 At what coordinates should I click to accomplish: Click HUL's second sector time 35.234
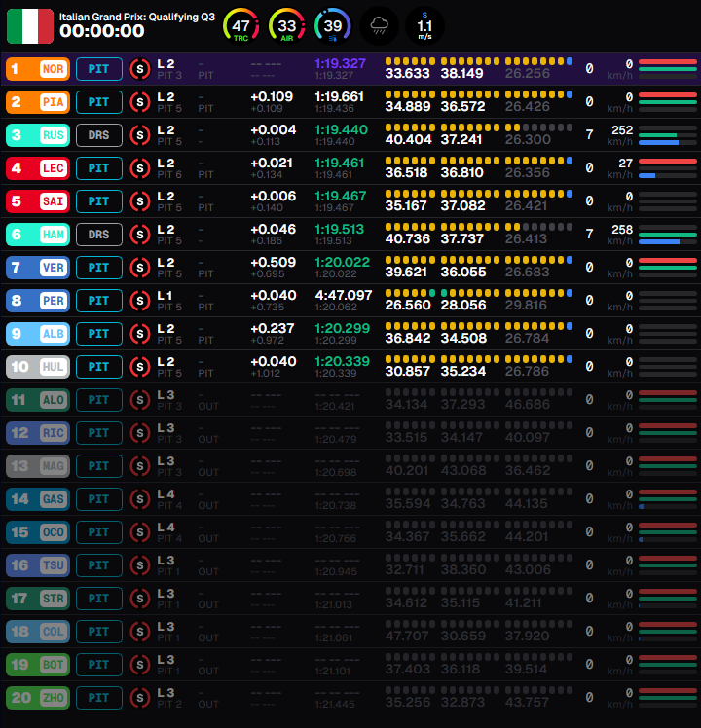(463, 372)
